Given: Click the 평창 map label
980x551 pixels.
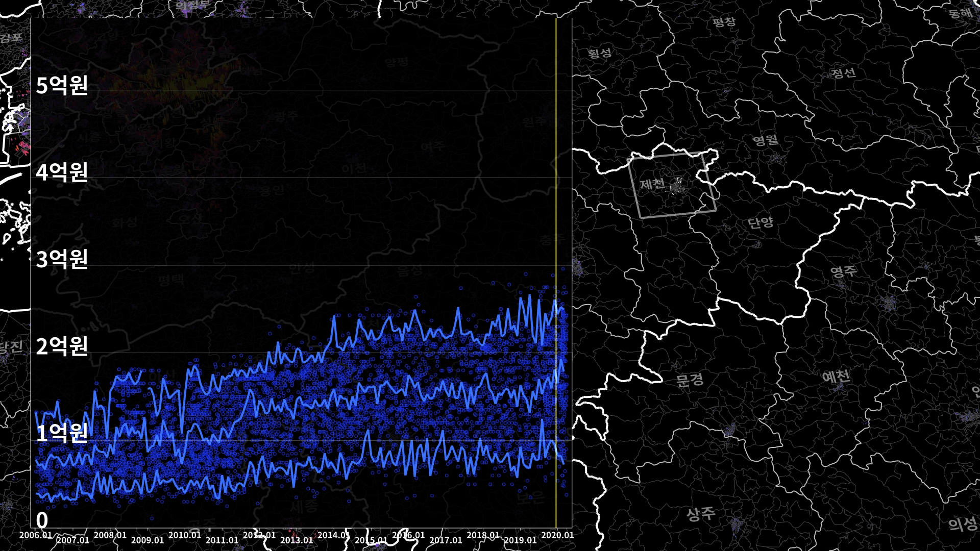Looking at the screenshot, I should [724, 22].
